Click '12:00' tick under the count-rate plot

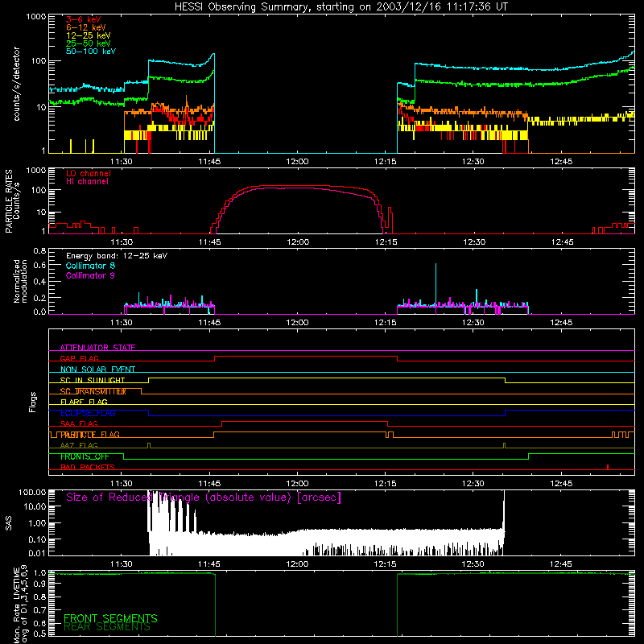click(x=297, y=162)
